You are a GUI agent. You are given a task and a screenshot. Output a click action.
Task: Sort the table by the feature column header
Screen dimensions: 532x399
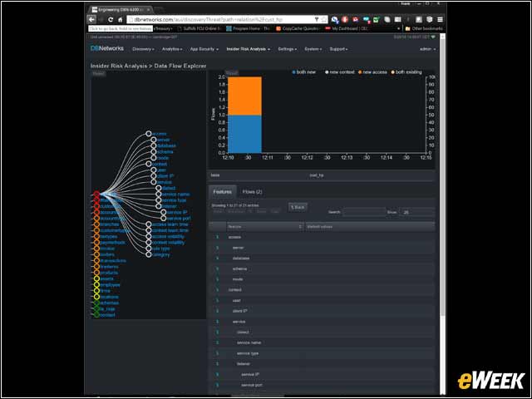[264, 226]
